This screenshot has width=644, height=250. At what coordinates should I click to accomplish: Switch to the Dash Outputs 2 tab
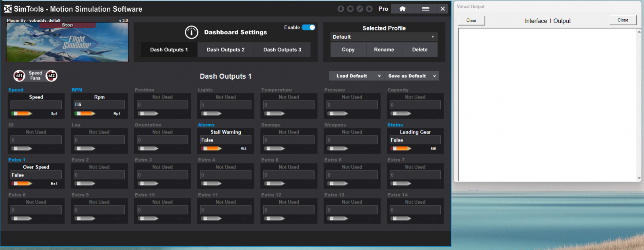pyautogui.click(x=226, y=50)
